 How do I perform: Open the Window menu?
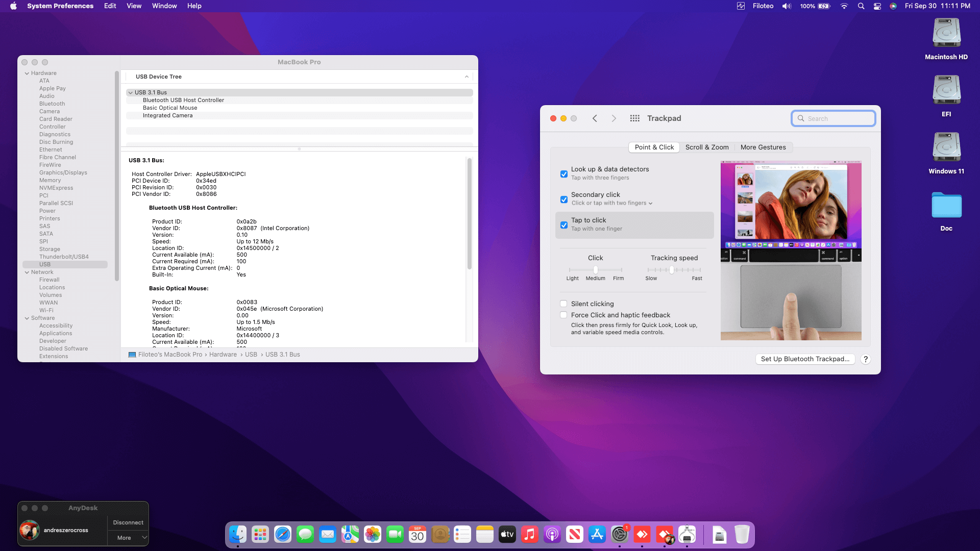(x=164, y=6)
